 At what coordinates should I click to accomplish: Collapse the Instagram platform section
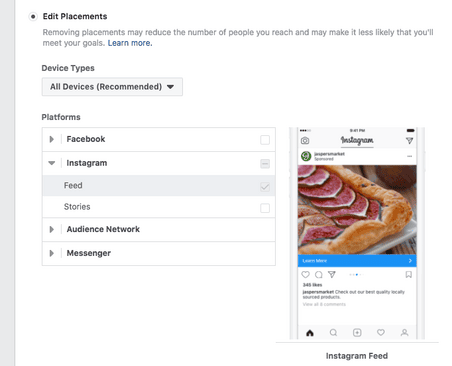[x=51, y=163]
